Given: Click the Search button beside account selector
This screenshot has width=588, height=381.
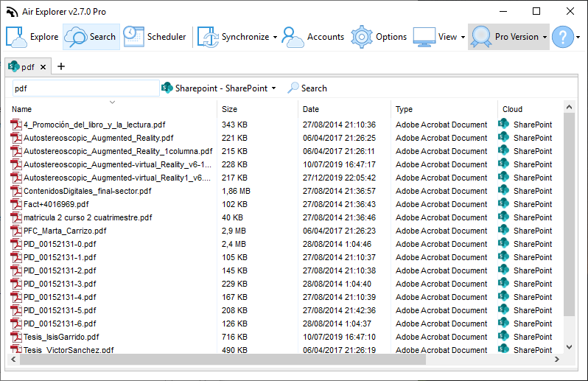Looking at the screenshot, I should 307,88.
